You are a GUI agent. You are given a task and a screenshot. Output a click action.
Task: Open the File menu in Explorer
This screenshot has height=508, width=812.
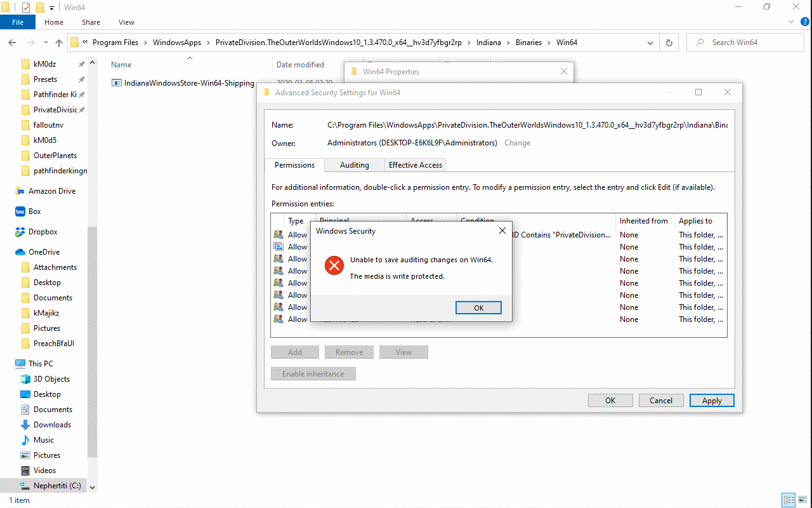coord(18,22)
